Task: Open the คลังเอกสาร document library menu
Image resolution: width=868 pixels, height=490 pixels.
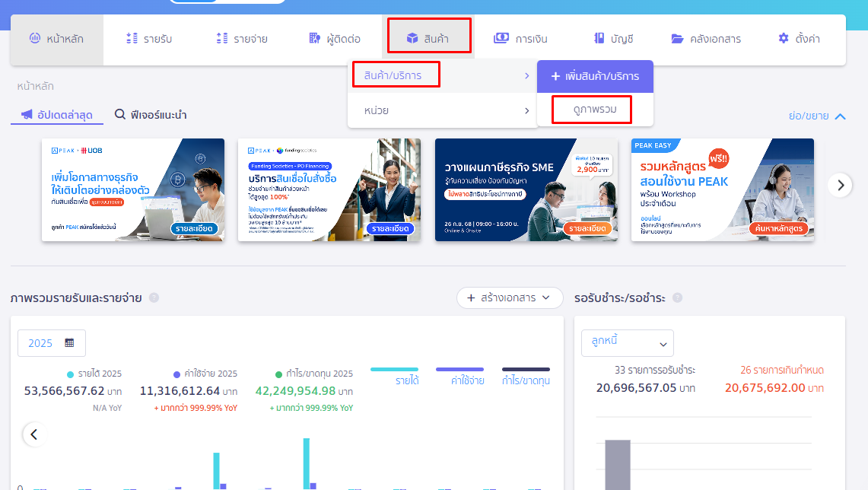Action: pos(706,39)
